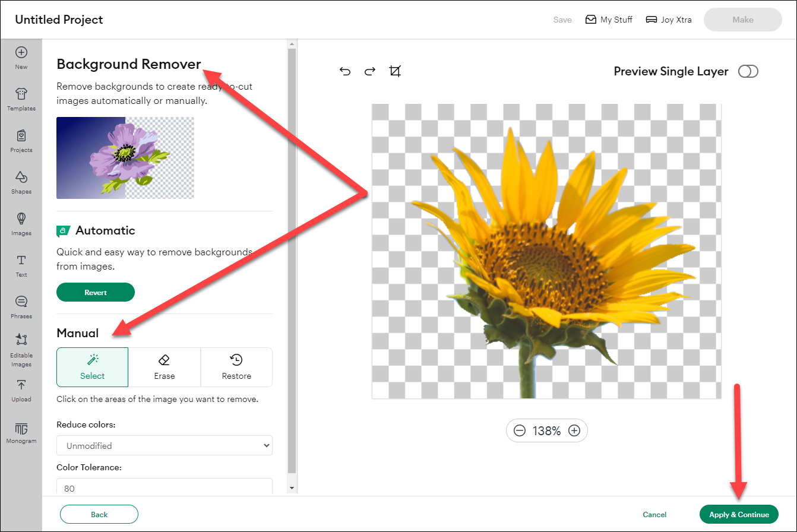This screenshot has width=797, height=532.
Task: Open My Stuff in header
Action: (x=609, y=20)
